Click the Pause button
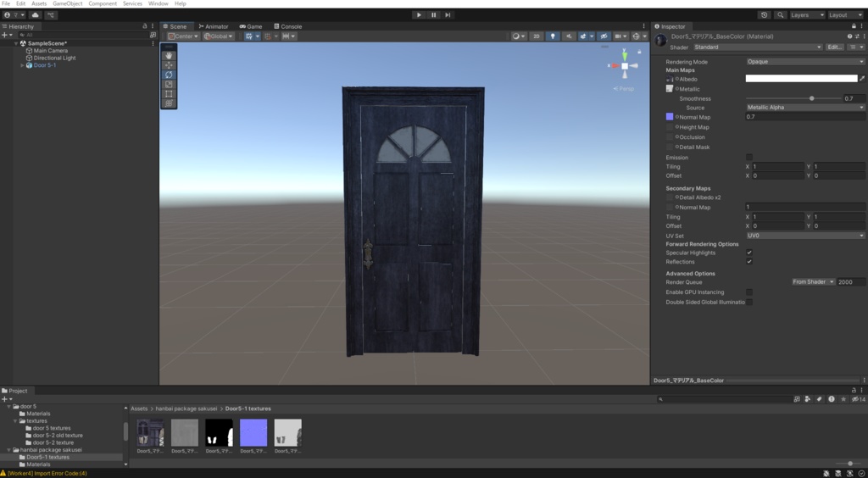Screen dimensions: 868x478 [x=433, y=15]
